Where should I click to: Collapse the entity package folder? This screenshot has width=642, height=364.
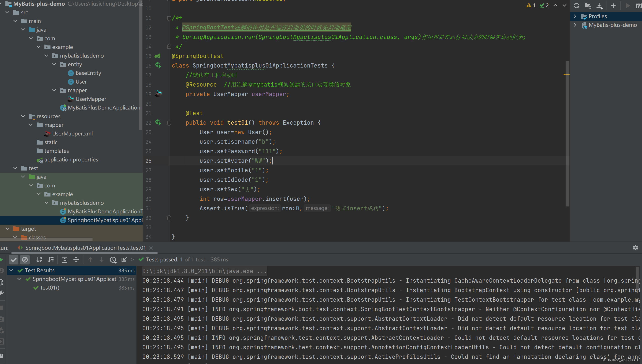coord(54,64)
